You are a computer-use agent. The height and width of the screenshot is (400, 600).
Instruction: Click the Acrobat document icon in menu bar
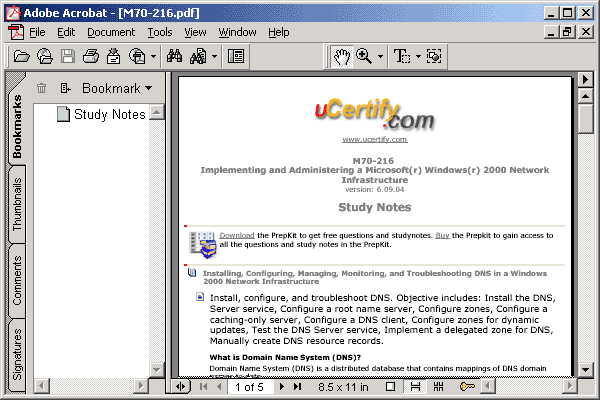pos(16,32)
